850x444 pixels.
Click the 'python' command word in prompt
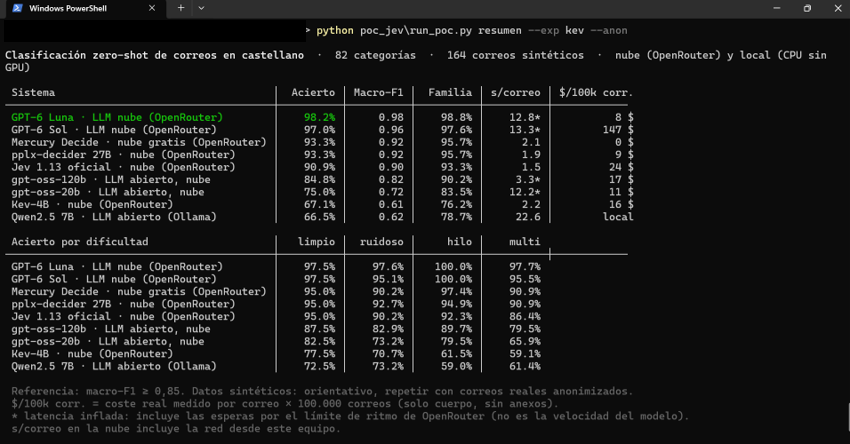[x=335, y=31]
